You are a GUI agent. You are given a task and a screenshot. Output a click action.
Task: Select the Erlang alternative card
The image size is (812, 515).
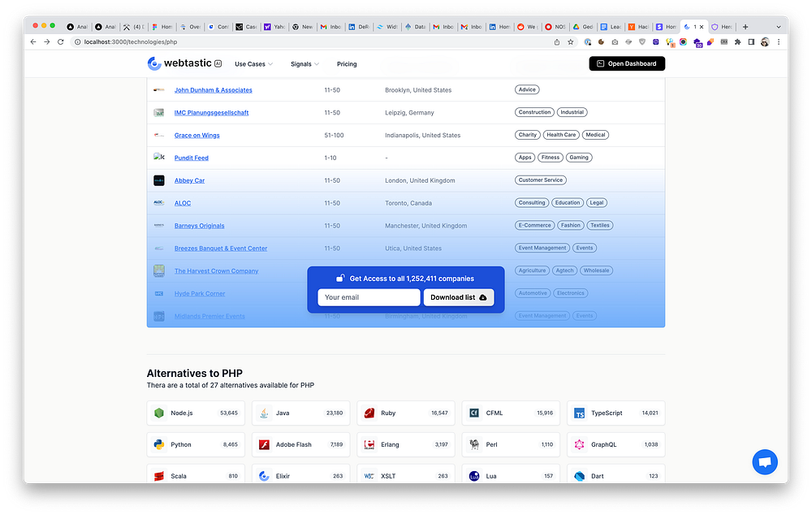tap(405, 444)
